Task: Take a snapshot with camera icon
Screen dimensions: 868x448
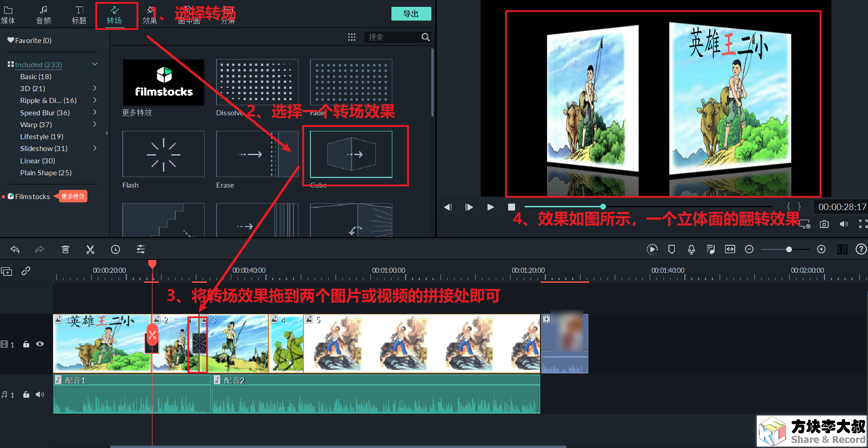Action: [x=824, y=224]
